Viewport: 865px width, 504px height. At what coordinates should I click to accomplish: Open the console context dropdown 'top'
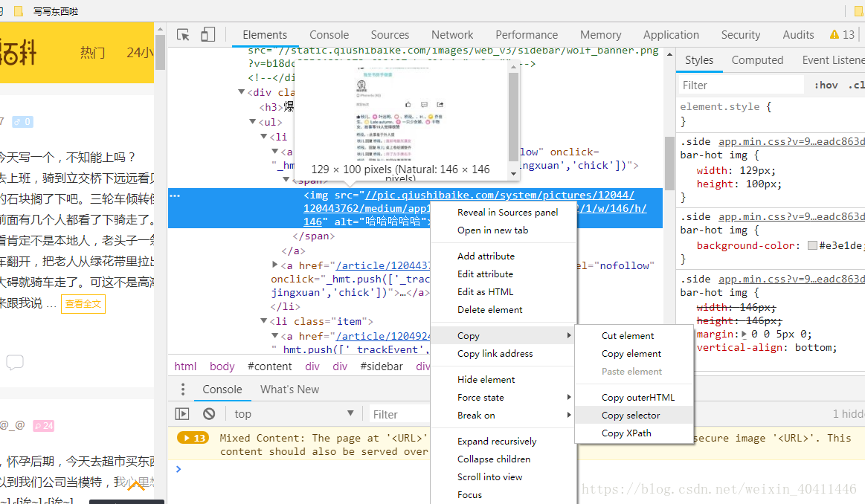[294, 413]
